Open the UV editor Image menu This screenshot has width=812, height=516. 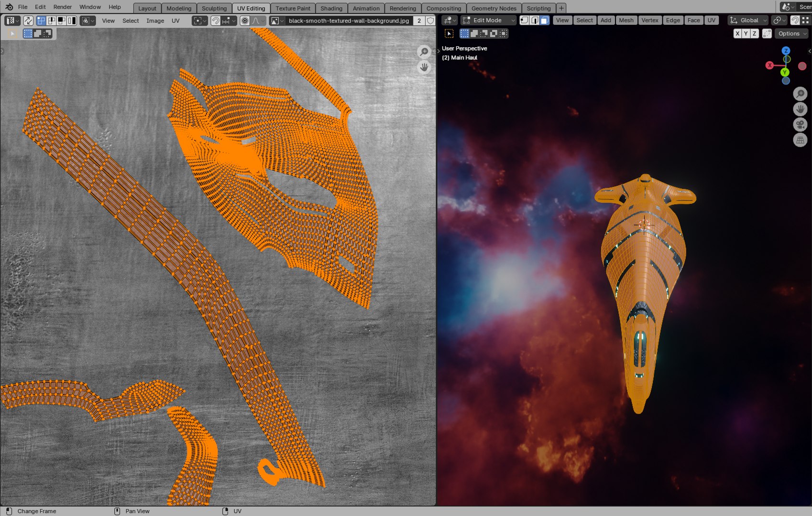click(x=155, y=21)
